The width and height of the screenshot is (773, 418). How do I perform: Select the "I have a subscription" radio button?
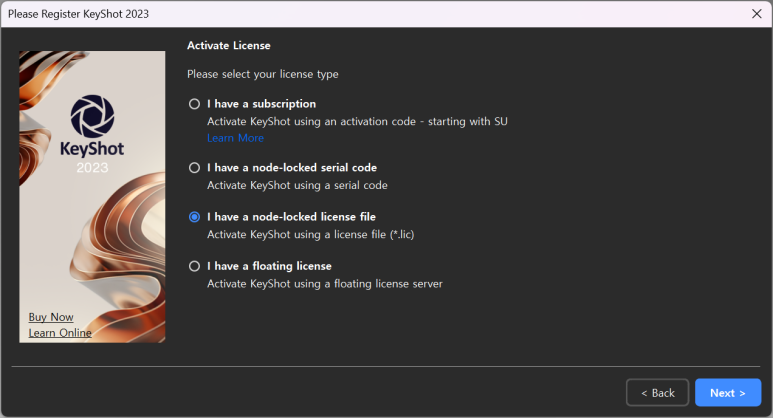[194, 104]
